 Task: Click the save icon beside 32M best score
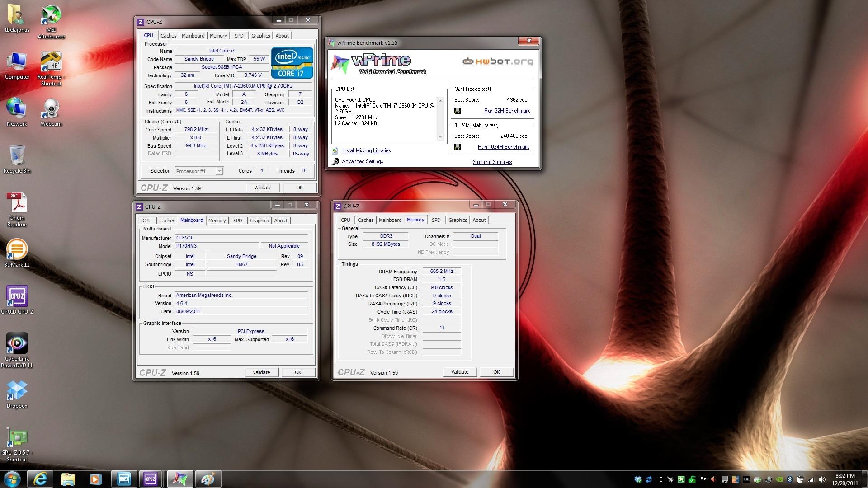(x=458, y=111)
